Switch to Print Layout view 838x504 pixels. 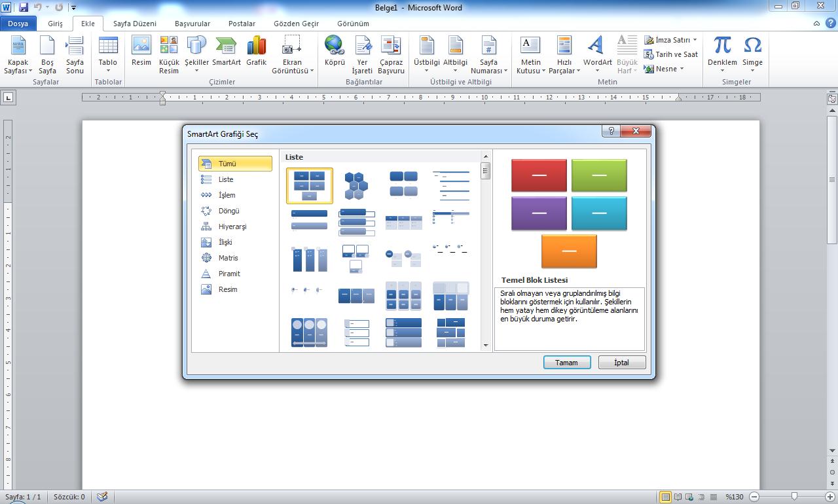(x=665, y=497)
